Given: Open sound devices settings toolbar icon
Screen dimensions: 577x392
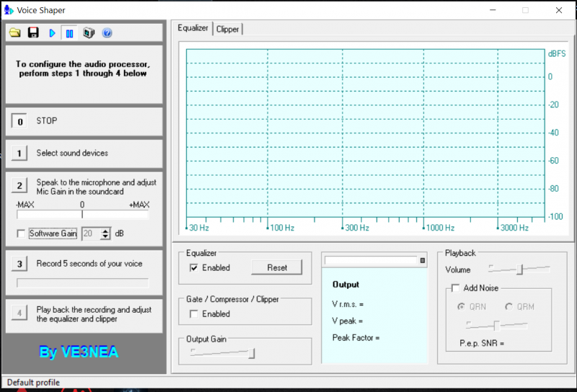Looking at the screenshot, I should (89, 32).
